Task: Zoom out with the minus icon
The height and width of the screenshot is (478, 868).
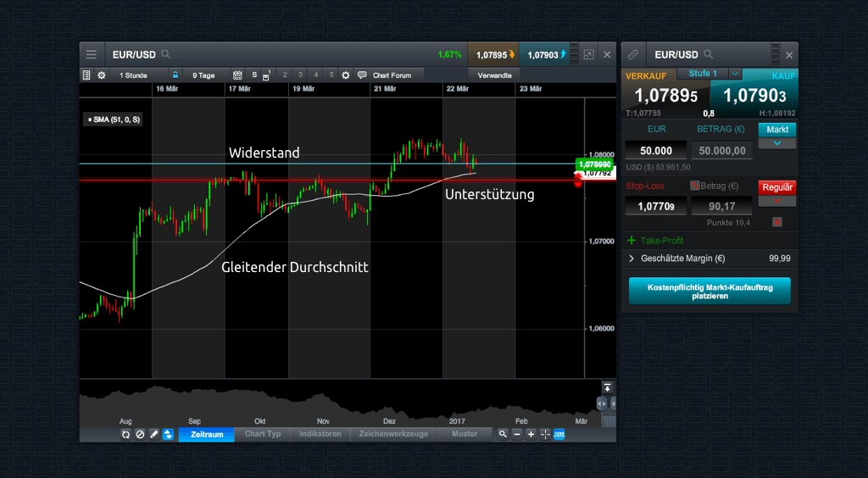Action: [x=517, y=434]
